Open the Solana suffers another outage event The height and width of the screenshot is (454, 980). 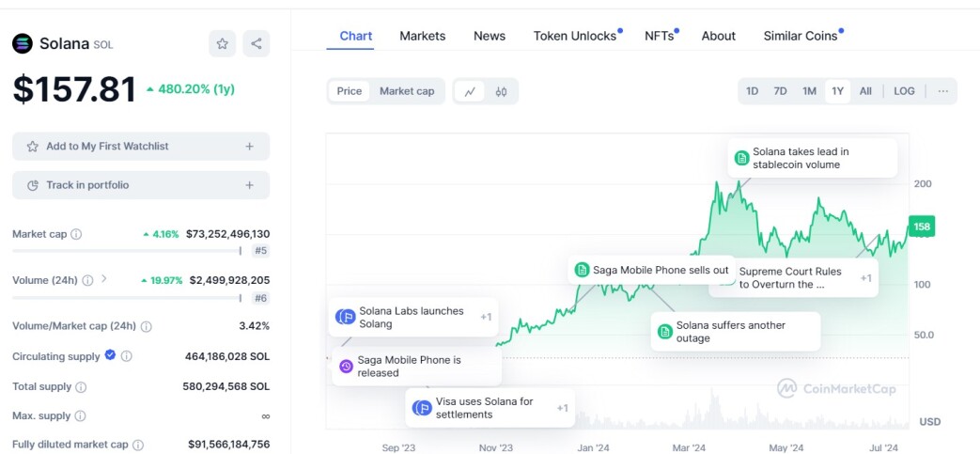click(736, 332)
